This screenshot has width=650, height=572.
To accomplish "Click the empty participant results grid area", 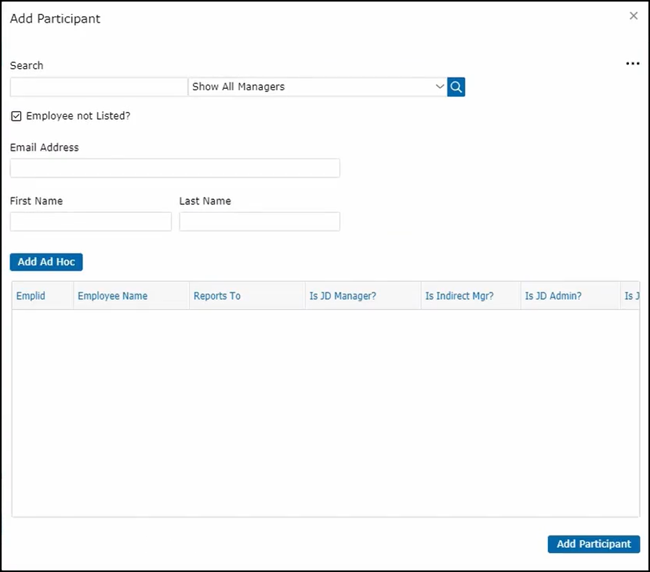I will point(325,412).
